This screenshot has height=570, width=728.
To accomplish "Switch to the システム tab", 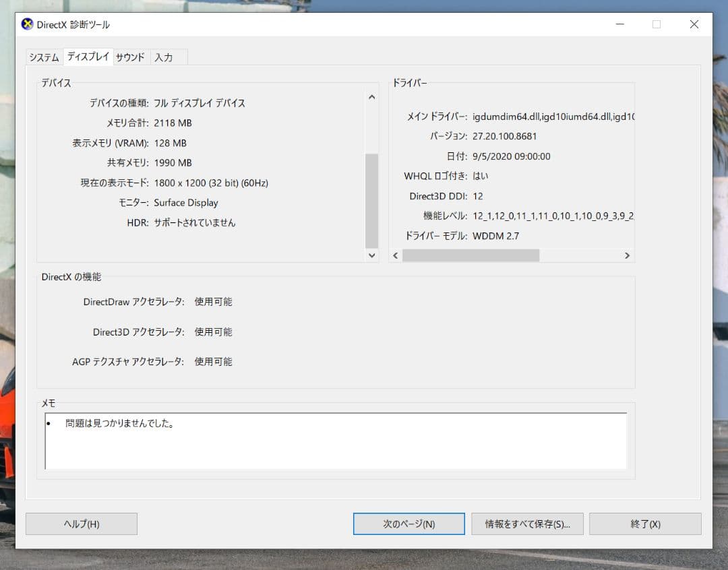I will [x=44, y=57].
